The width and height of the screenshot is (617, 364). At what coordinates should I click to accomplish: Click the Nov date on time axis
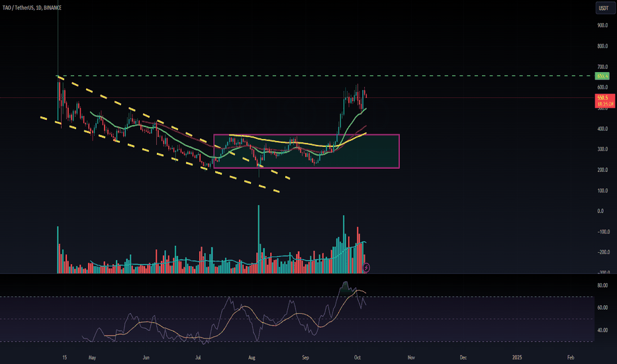(411, 357)
